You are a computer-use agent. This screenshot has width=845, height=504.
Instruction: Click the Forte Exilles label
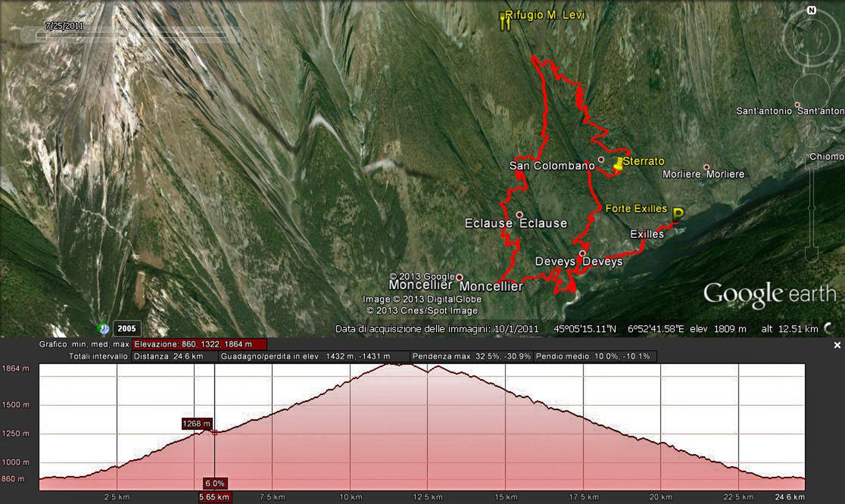pos(636,208)
